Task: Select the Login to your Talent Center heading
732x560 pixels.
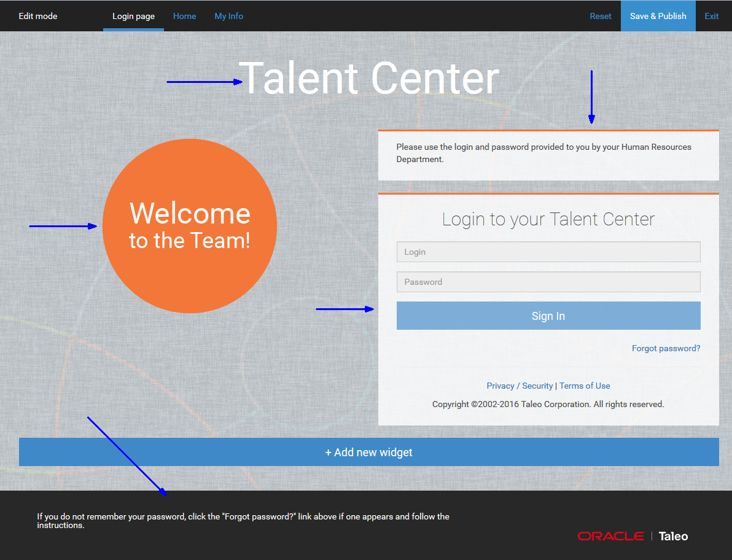Action: coord(548,219)
